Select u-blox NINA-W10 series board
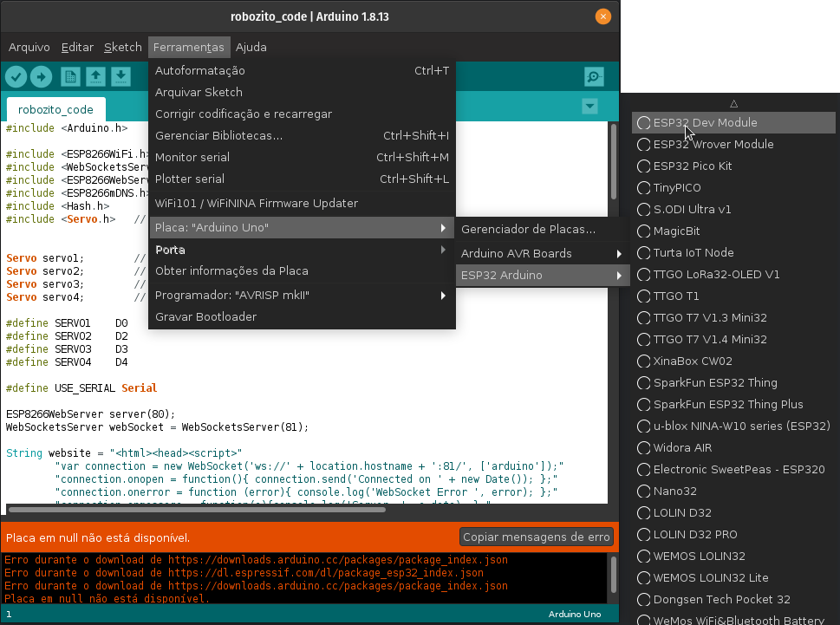 [733, 426]
